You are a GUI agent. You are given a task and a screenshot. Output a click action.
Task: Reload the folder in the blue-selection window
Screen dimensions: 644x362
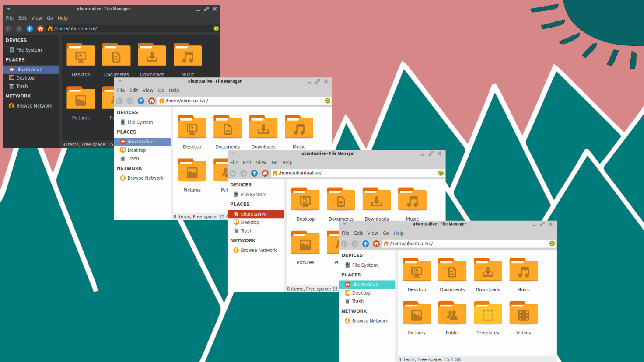point(328,101)
